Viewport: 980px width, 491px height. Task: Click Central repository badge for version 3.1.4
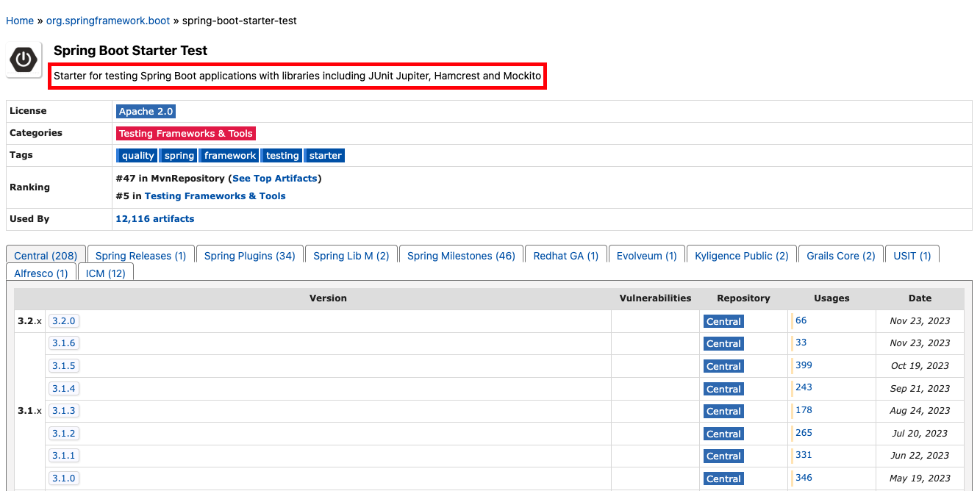click(x=723, y=389)
